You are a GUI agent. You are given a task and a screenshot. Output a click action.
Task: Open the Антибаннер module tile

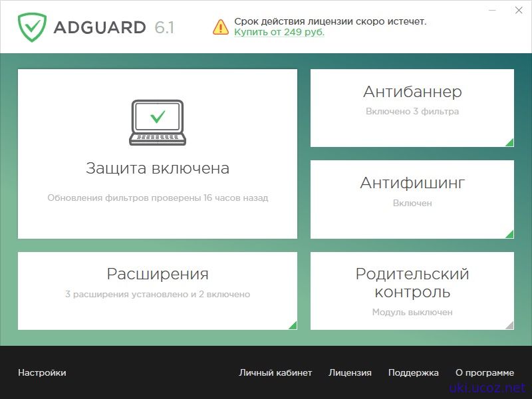point(412,108)
